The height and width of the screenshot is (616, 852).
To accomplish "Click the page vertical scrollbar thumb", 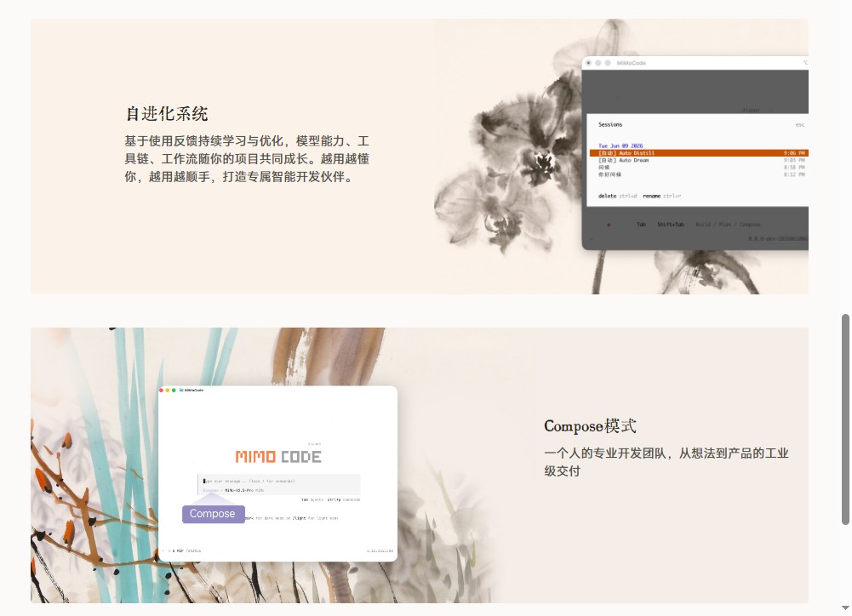I will 845,419.
